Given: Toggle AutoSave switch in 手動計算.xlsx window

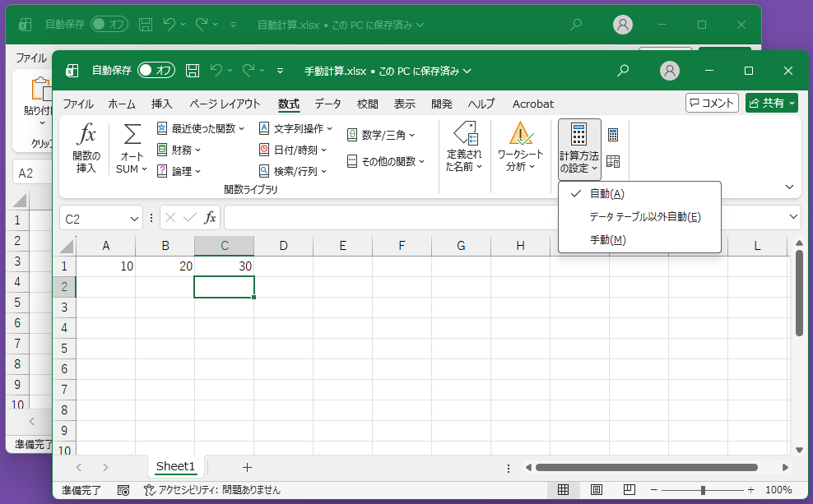Looking at the screenshot, I should pos(156,71).
